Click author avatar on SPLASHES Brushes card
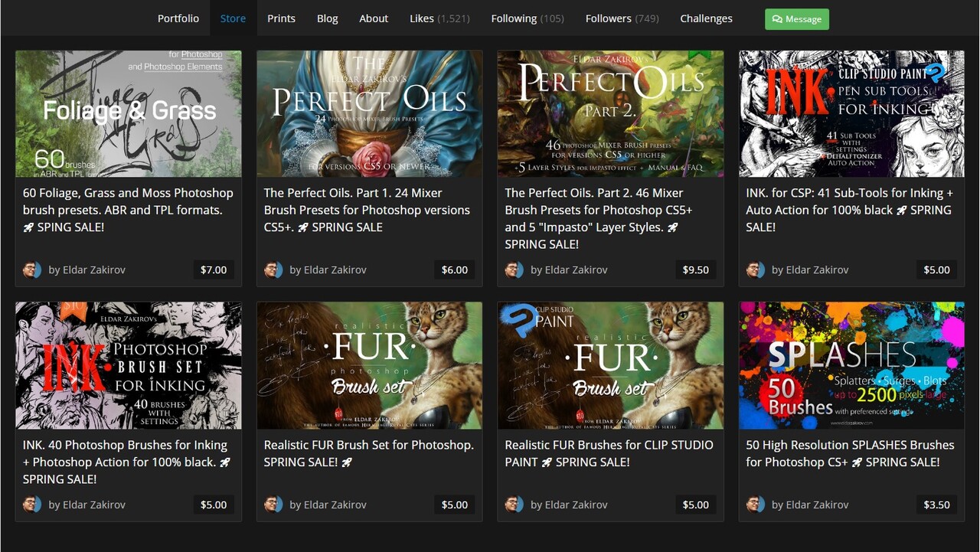 click(x=756, y=505)
